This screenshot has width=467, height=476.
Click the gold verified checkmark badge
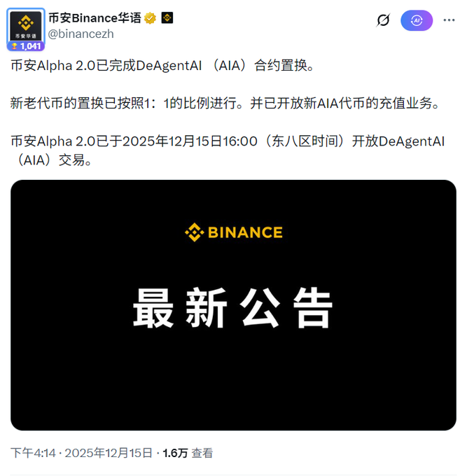150,18
